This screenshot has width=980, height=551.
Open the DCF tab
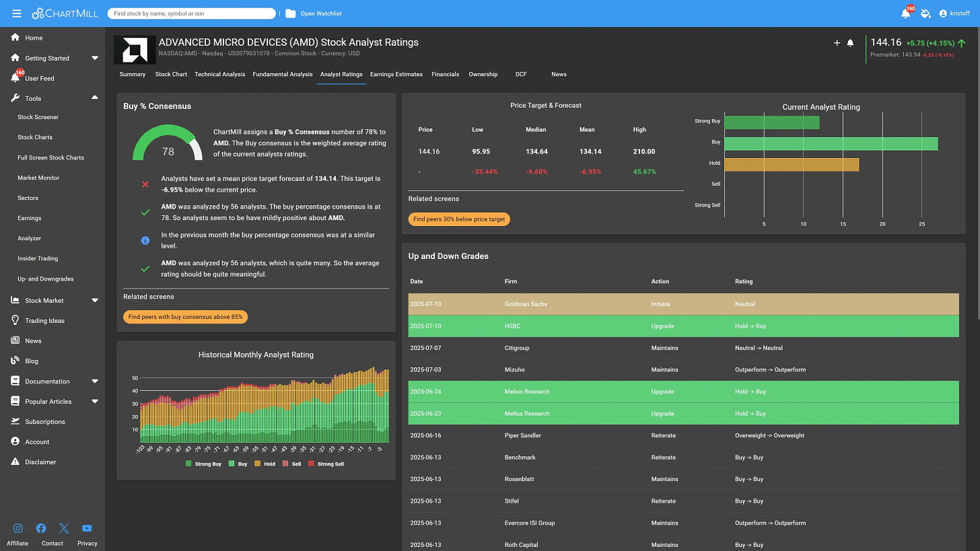pos(521,74)
